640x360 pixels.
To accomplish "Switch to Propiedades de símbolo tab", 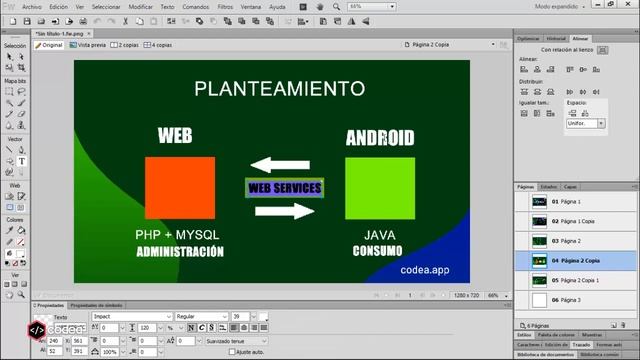I will (x=96, y=305).
